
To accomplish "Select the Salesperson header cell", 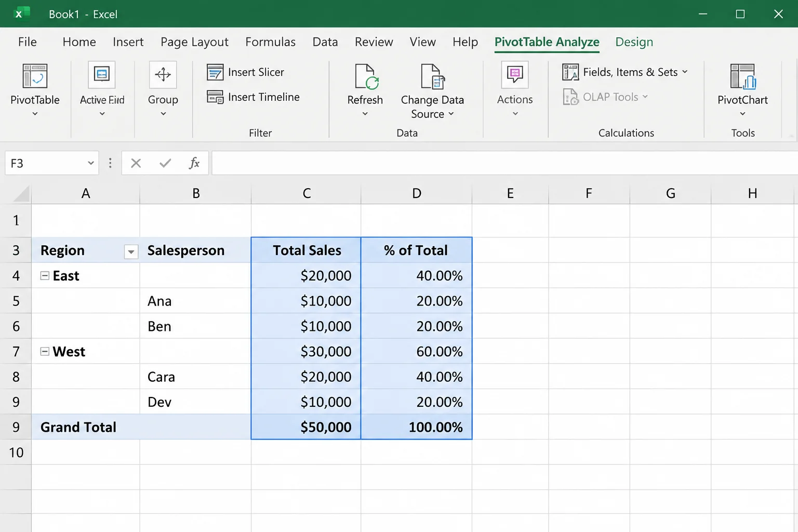I will point(195,250).
